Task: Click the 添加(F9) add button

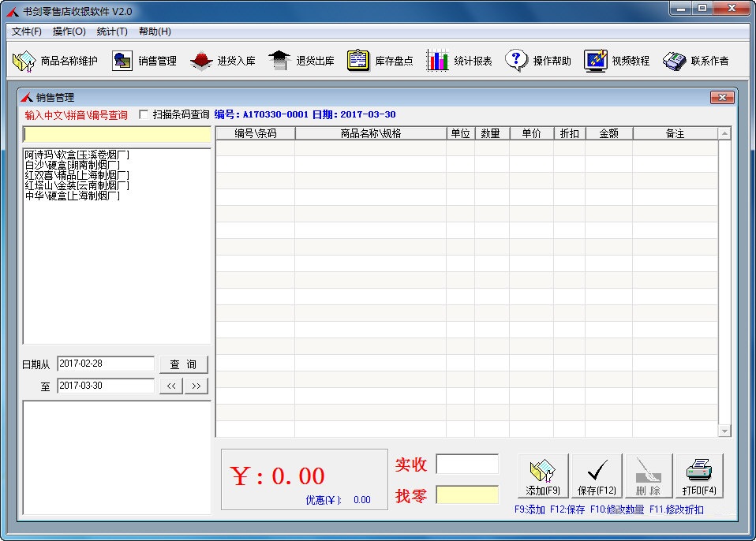Action: (x=541, y=474)
